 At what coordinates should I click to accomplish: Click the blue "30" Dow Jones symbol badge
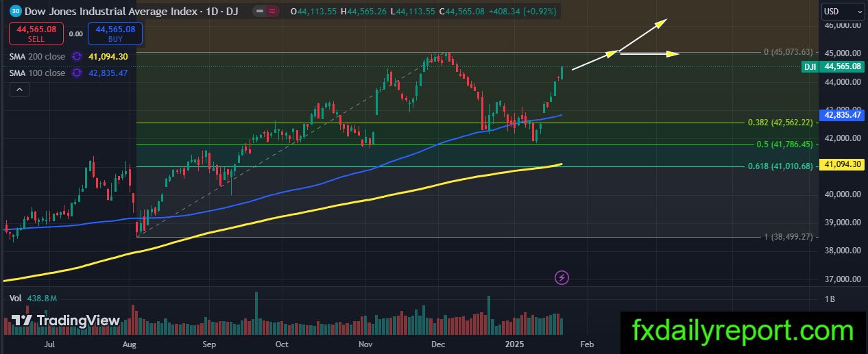[x=15, y=12]
